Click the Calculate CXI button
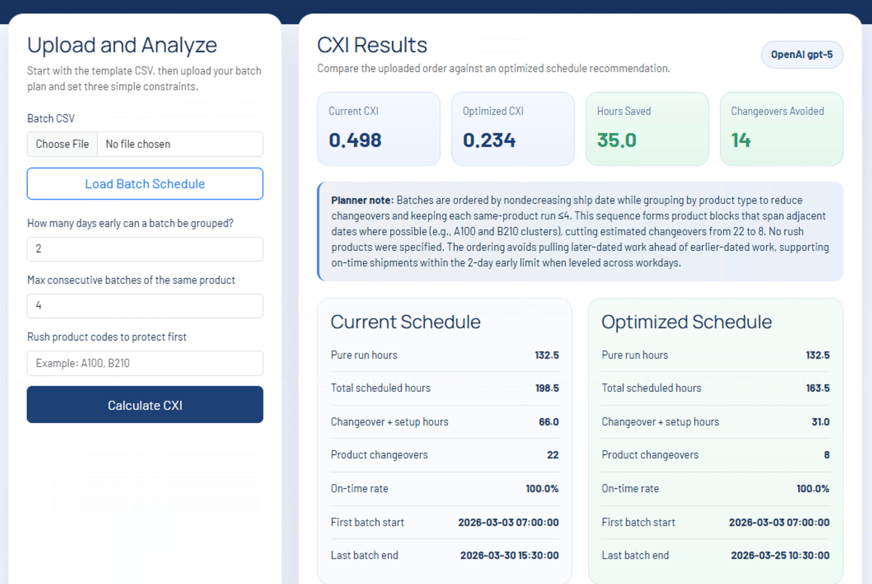The image size is (872, 584). 145,405
